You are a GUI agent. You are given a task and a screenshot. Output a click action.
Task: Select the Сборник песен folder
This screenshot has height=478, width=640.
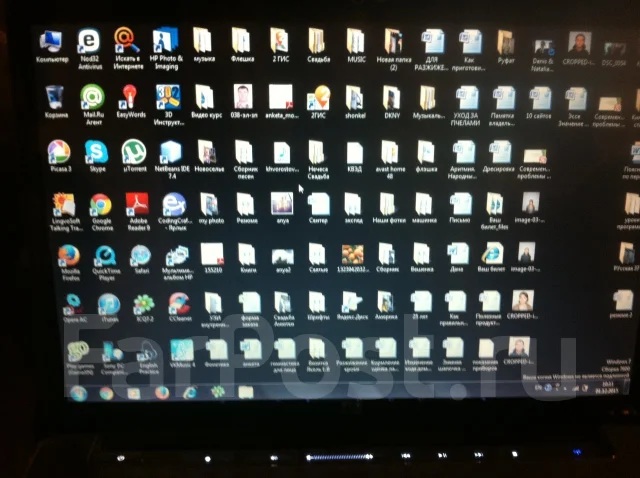[x=245, y=159]
